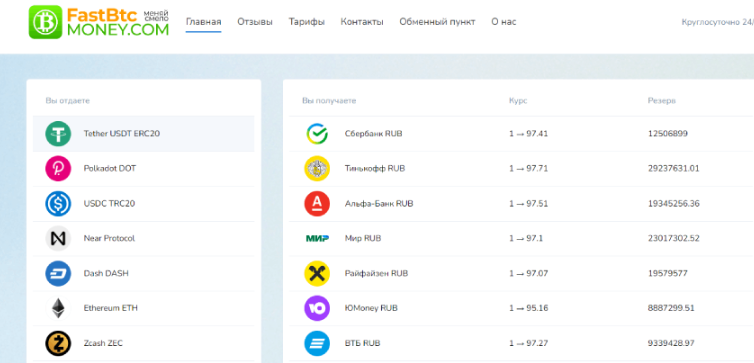
Task: Select Альфа-Банк RUB to receive
Action: point(379,203)
